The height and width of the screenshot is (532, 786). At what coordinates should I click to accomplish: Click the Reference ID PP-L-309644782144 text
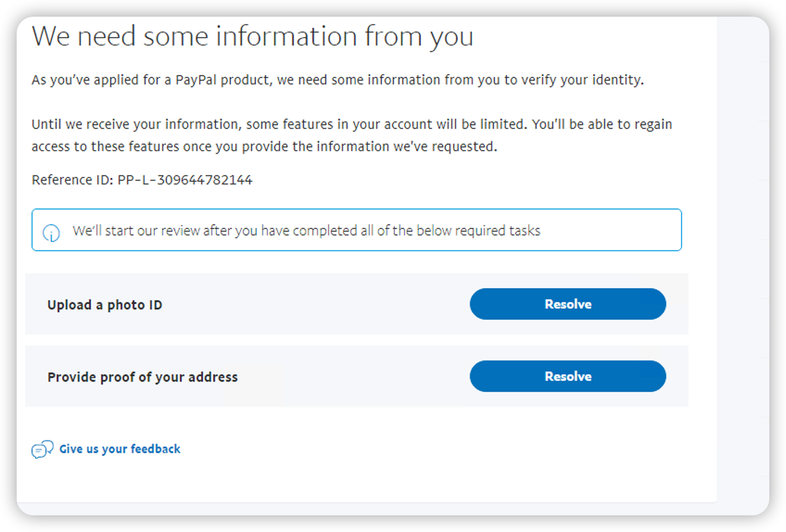(142, 180)
